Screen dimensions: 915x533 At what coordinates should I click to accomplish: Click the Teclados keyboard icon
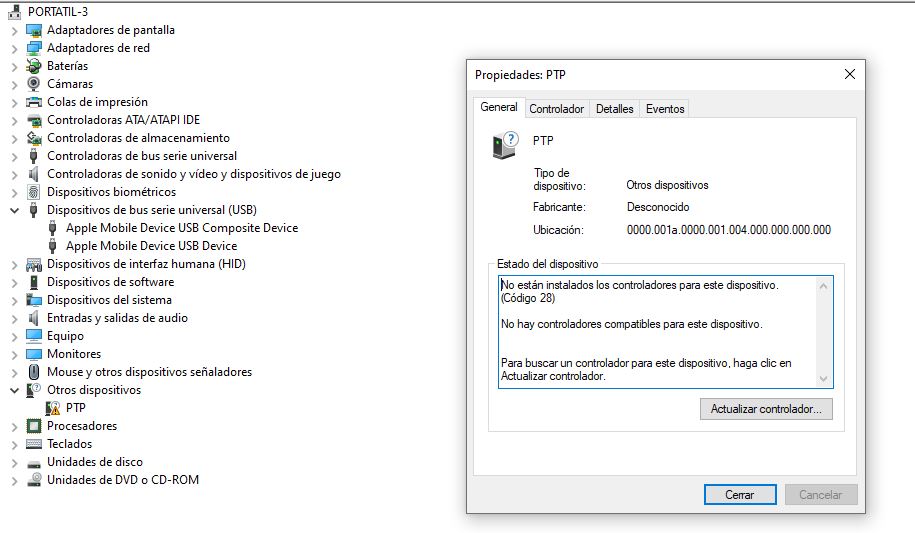34,444
